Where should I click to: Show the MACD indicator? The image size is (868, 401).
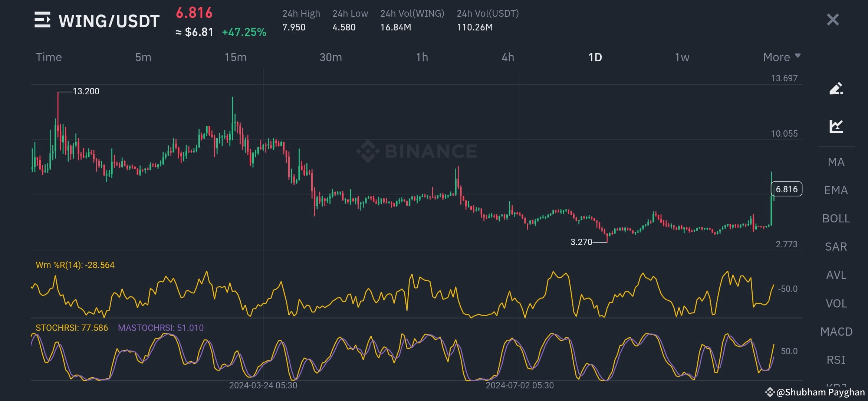tap(836, 332)
